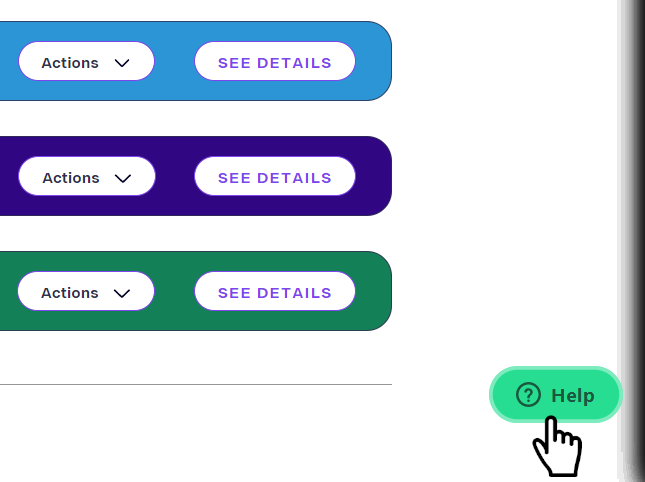Open the Actions dropdown in the green row
645x482 pixels.
(x=86, y=291)
